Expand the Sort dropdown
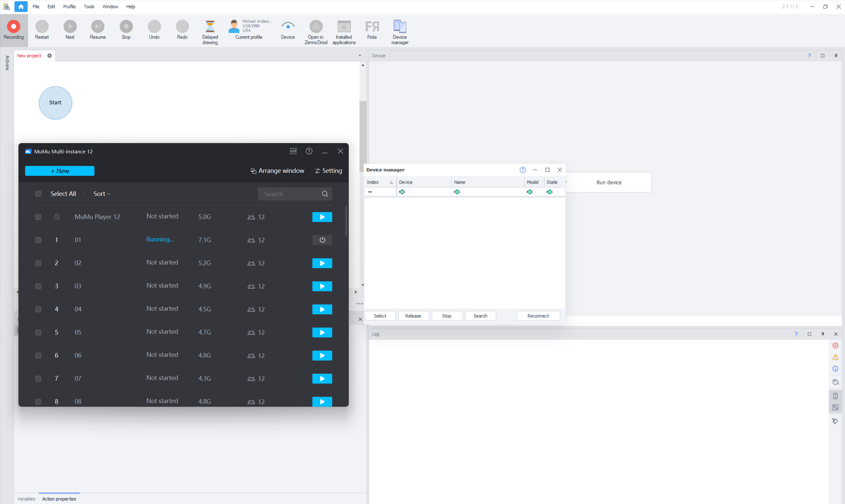Screen dimensions: 845x504 [x=102, y=194]
